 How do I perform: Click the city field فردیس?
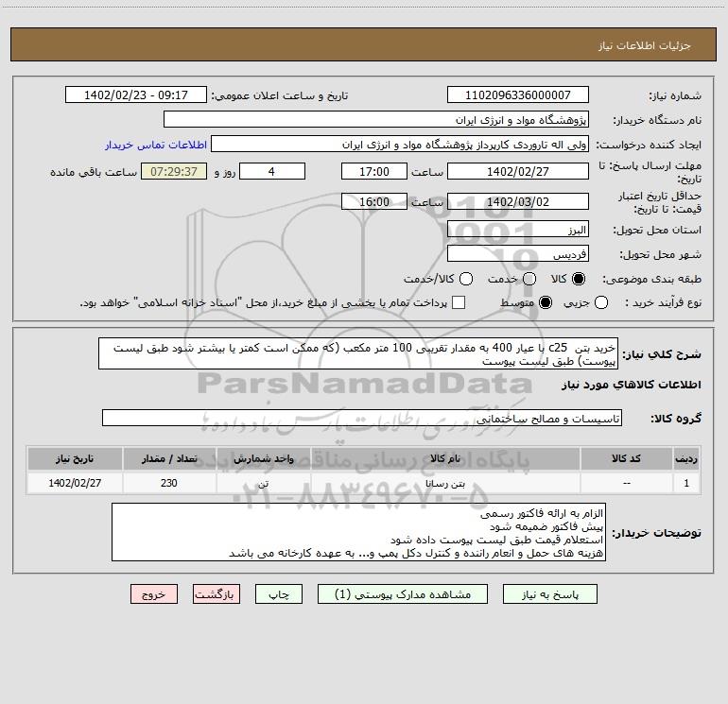518,254
